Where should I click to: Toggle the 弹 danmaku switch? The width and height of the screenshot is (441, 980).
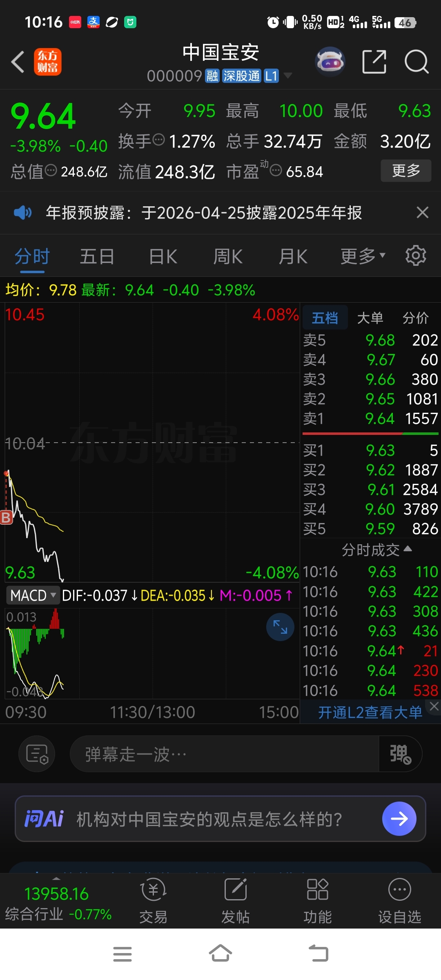400,754
